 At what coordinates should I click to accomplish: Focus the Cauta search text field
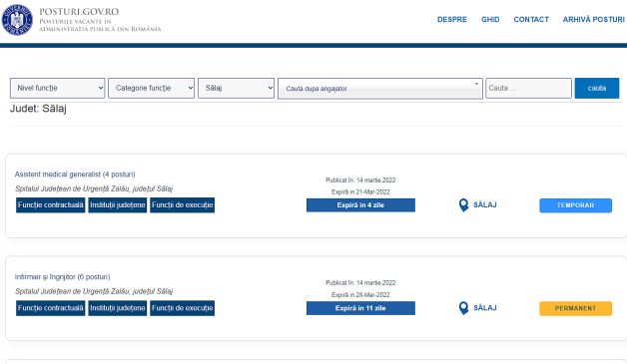[528, 88]
